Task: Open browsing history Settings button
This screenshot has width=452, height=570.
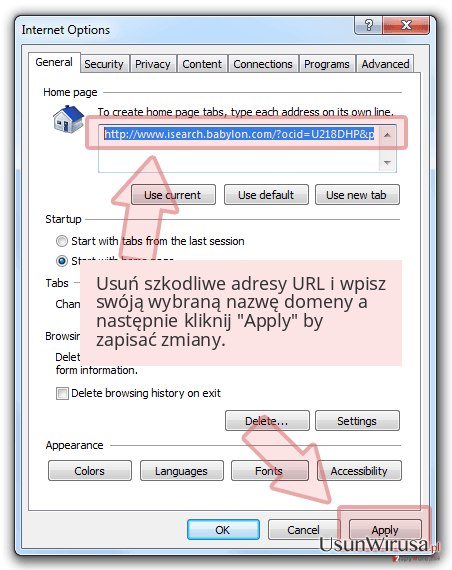Action: (x=357, y=421)
